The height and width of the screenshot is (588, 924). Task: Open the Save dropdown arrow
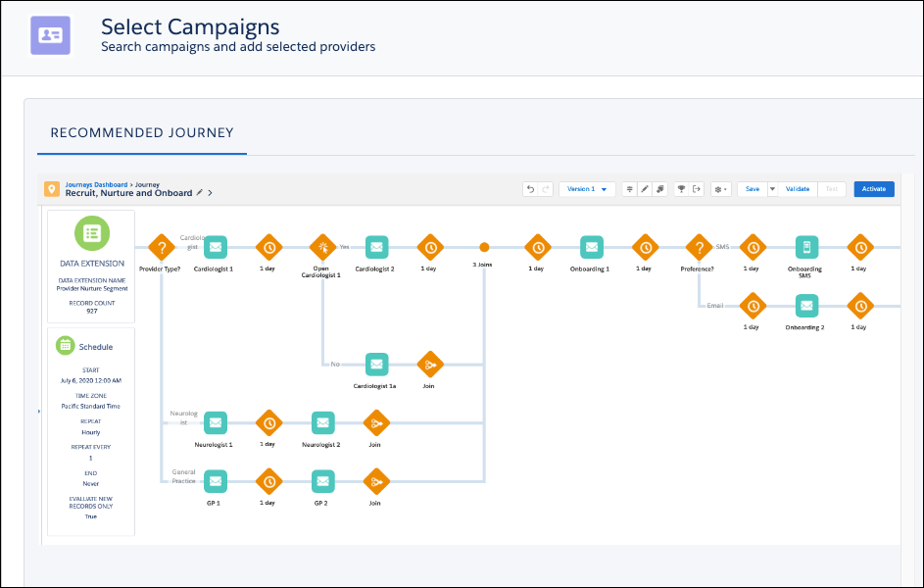click(771, 189)
